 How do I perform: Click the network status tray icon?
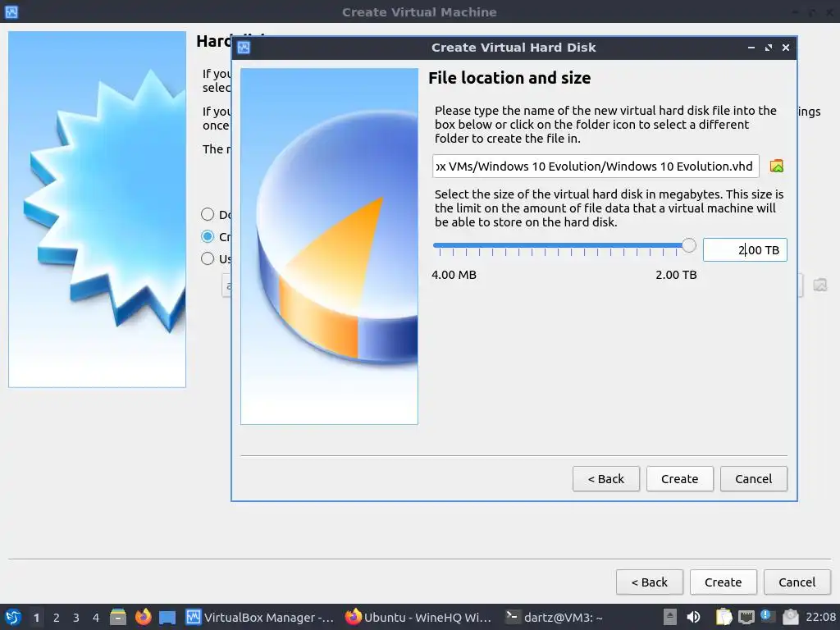tap(746, 617)
